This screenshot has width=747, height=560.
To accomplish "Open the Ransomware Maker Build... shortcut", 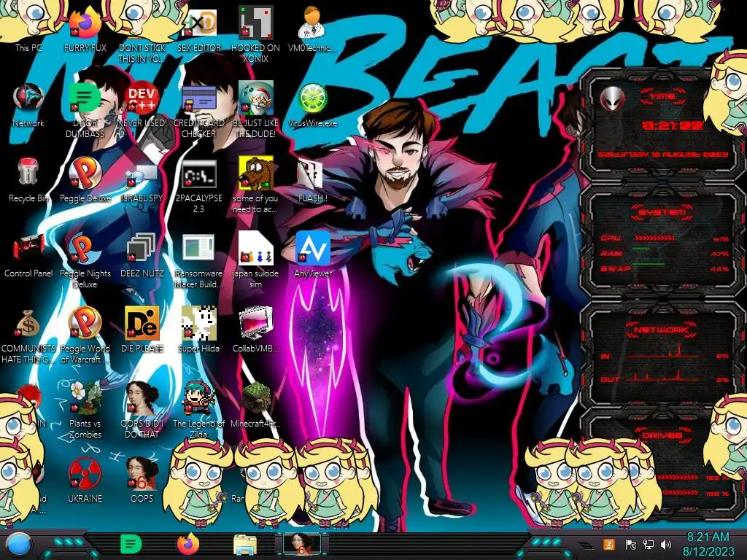I will pos(198,260).
